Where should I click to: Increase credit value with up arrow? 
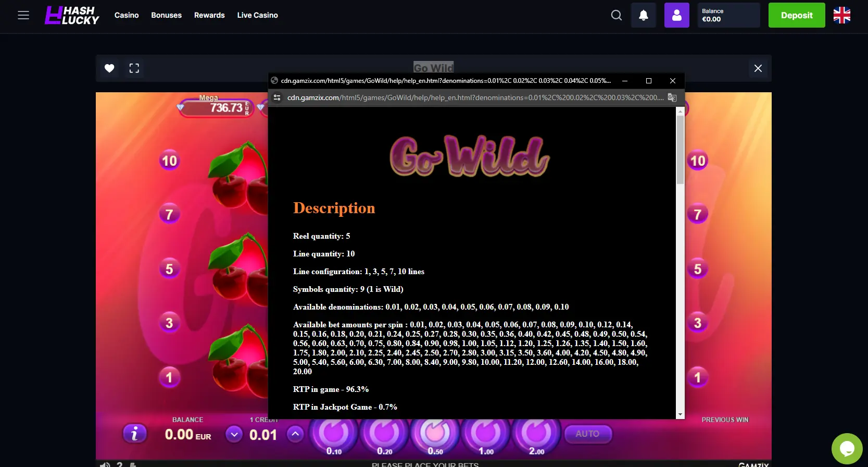295,434
